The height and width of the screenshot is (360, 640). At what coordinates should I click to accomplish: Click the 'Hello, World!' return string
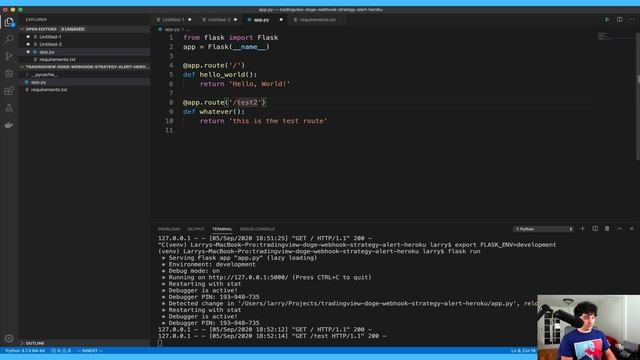point(259,84)
